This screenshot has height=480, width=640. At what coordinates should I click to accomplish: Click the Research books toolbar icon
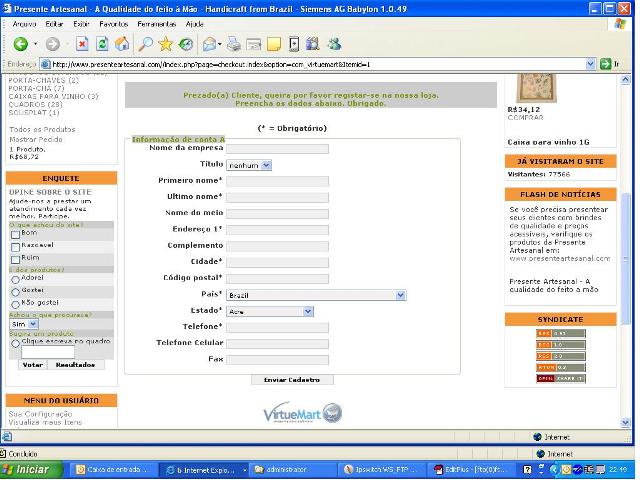pos(312,44)
